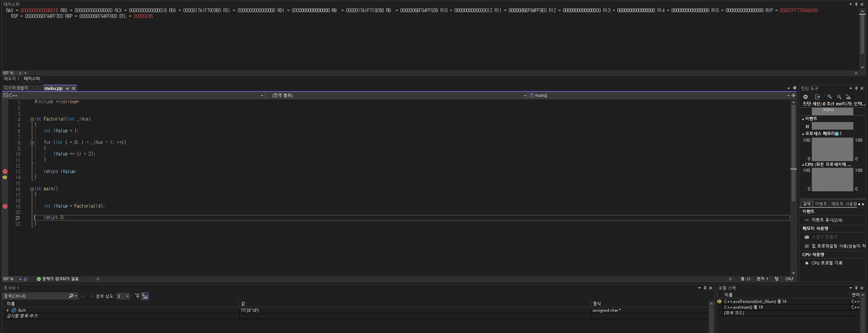The image size is (868, 333).
Task: Click pin icon on main.cpp tab
Action: [67, 88]
